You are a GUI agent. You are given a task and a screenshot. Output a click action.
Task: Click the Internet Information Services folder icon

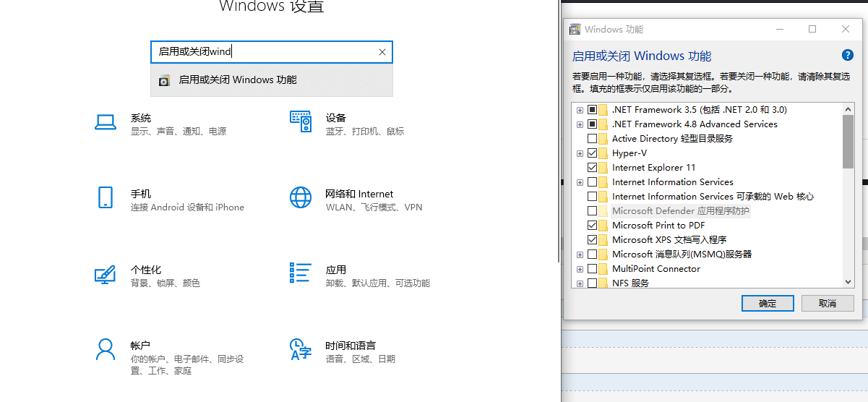pos(603,182)
